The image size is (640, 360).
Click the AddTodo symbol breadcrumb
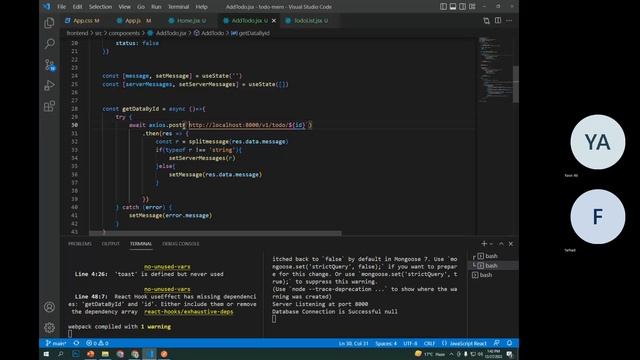[x=209, y=33]
